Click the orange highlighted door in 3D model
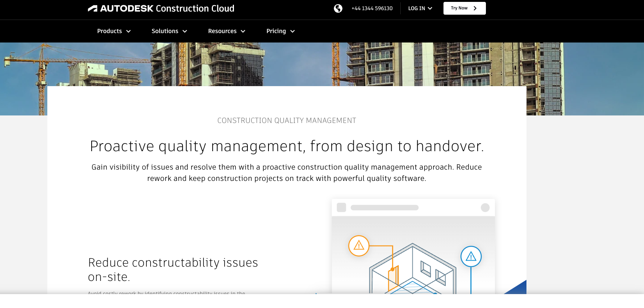The width and height of the screenshot is (644, 308). point(393,278)
